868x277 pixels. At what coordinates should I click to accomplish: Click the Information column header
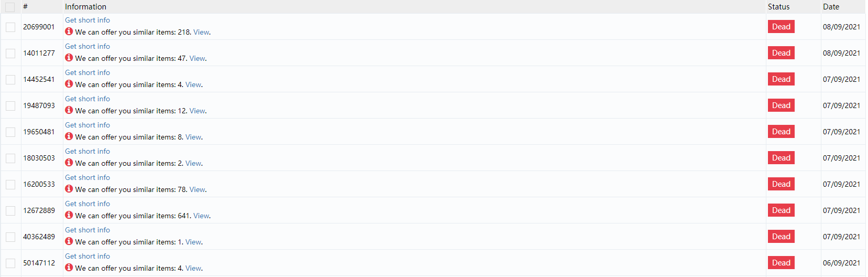point(85,7)
